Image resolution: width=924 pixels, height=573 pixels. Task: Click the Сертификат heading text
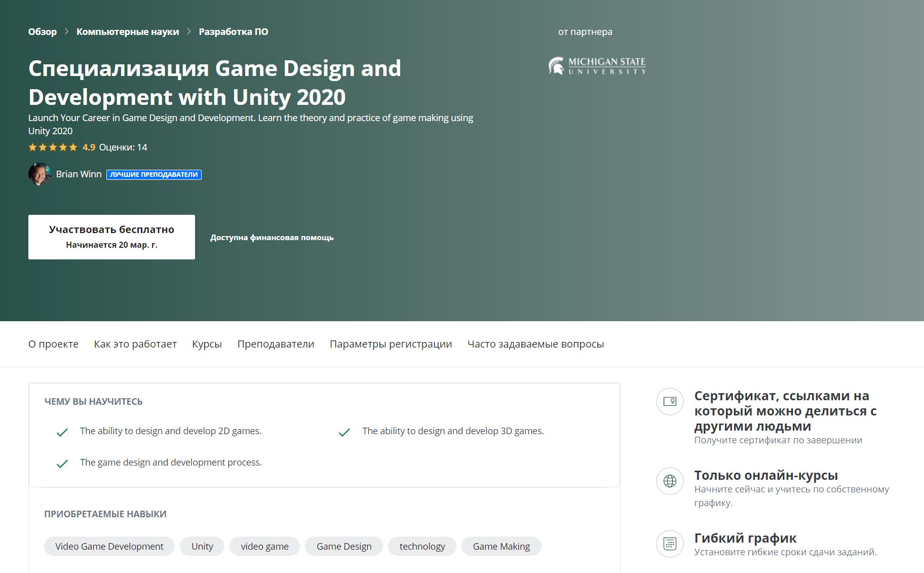click(x=785, y=411)
